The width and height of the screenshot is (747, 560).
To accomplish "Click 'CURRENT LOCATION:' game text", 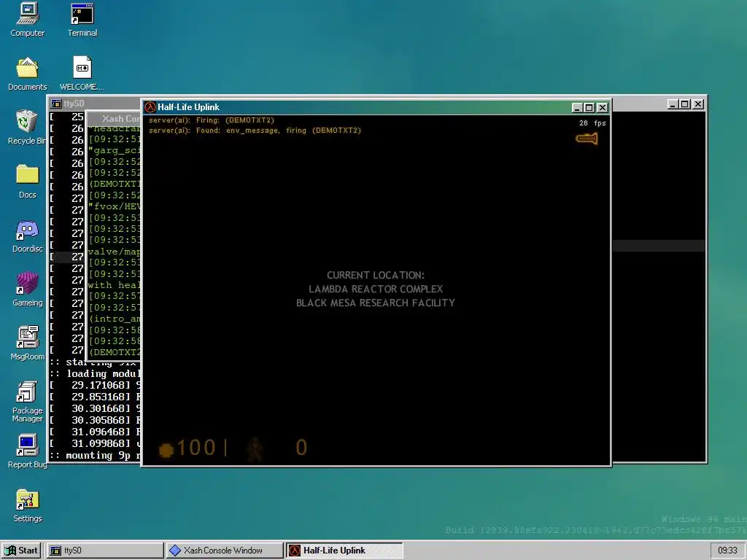I will coord(376,275).
